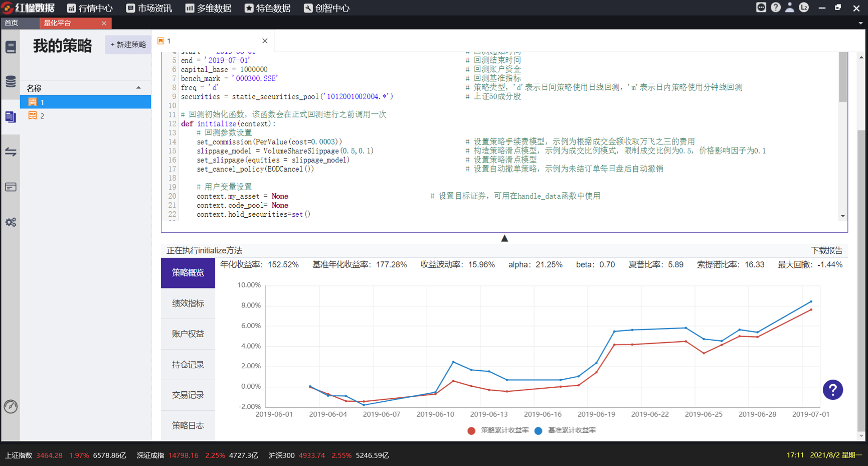The height and width of the screenshot is (466, 868).
Task: Open the user account icon in title bar
Action: pyautogui.click(x=790, y=8)
